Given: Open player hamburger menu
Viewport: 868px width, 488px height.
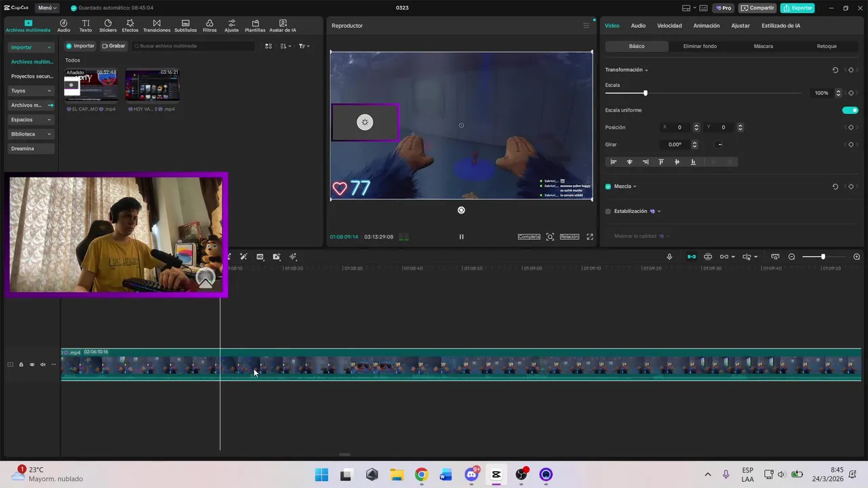Looking at the screenshot, I should tap(587, 26).
